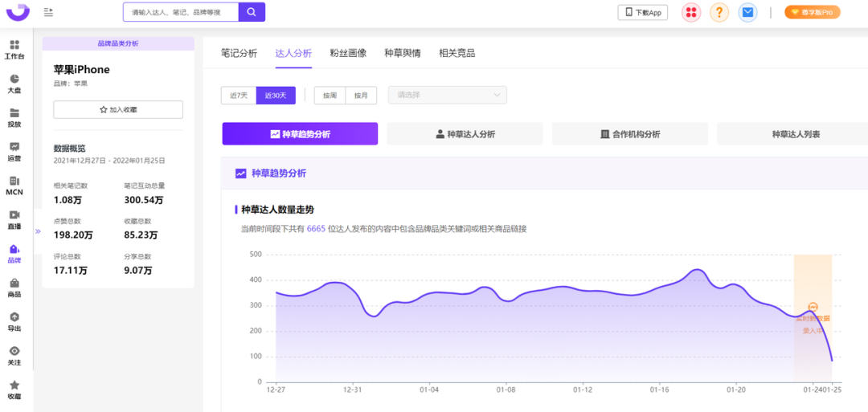Image resolution: width=868 pixels, height=412 pixels.
Task: Click the 1.08万 related notes value
Action: pyautogui.click(x=67, y=199)
